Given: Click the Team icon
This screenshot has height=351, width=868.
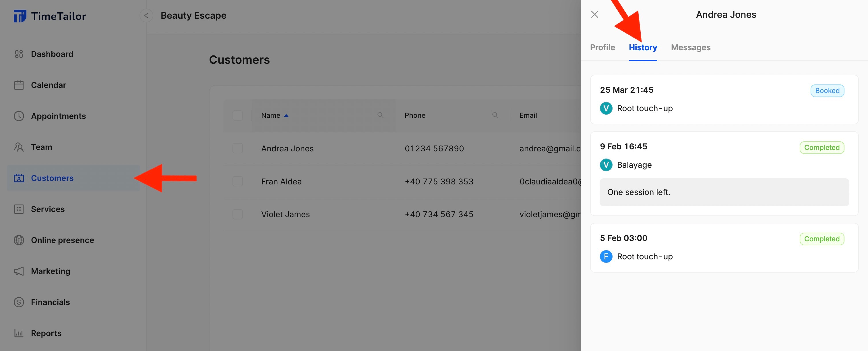Looking at the screenshot, I should pyautogui.click(x=19, y=147).
